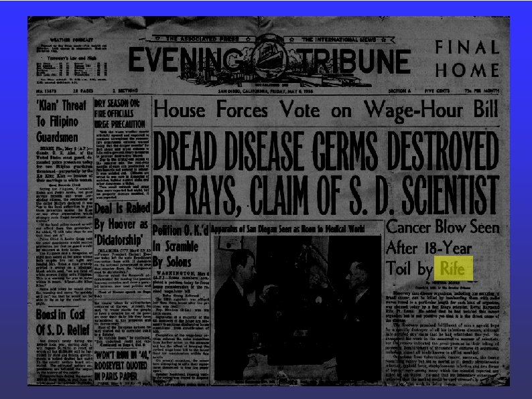Click the "THE INTERNATIONAL NEWS" banner
Screen dimensions: 532x399
339,39
